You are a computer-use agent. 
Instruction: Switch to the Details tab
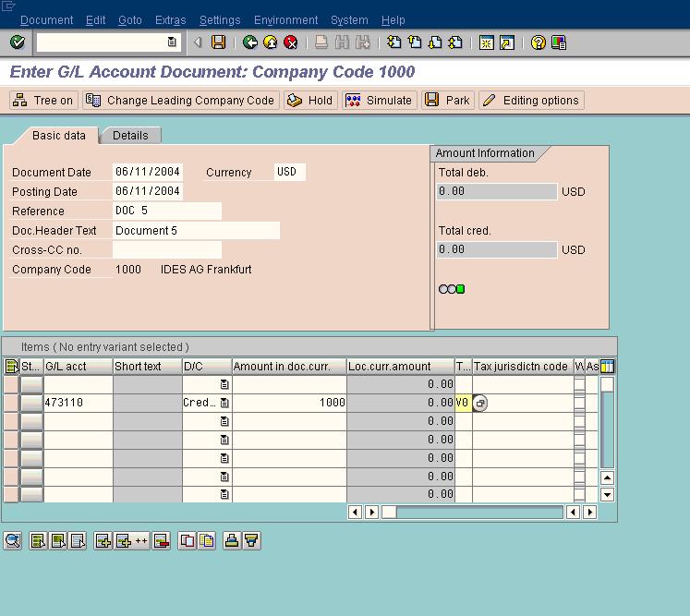[x=130, y=136]
